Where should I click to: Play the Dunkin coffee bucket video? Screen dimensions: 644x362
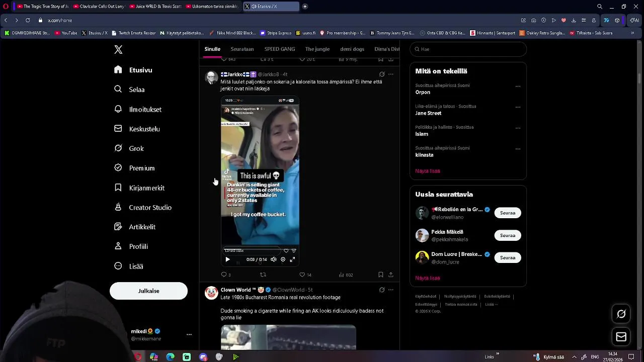click(x=227, y=259)
